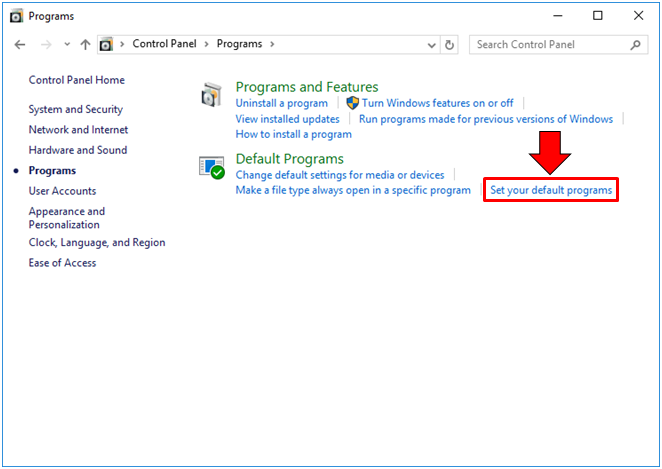Click the shield icon beside Windows features
Image resolution: width=662 pixels, height=469 pixels.
click(352, 103)
